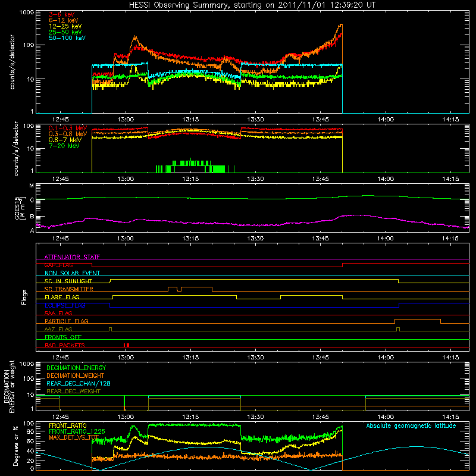This screenshot has width=476, height=476.
Task: Select the 3-6 keV legend label
Action: pos(62,14)
